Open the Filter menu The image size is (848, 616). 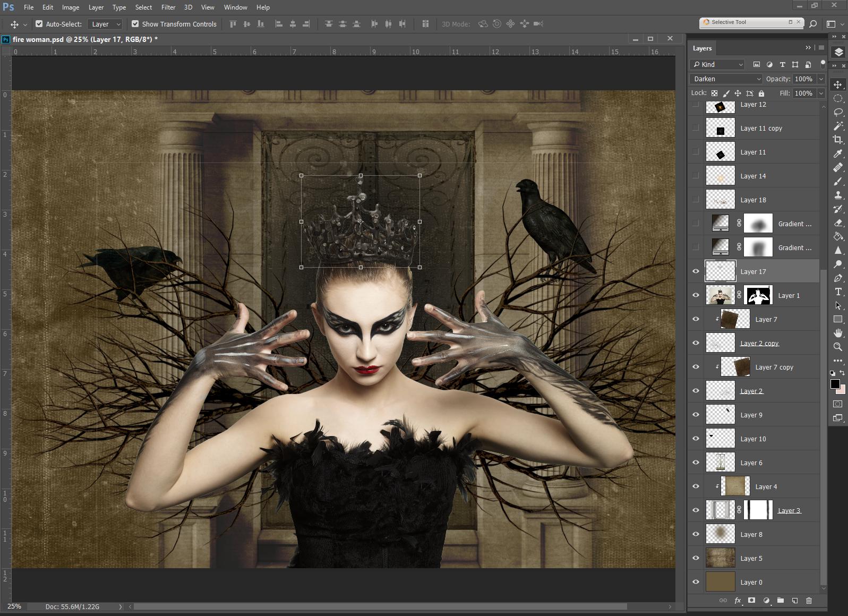point(168,7)
